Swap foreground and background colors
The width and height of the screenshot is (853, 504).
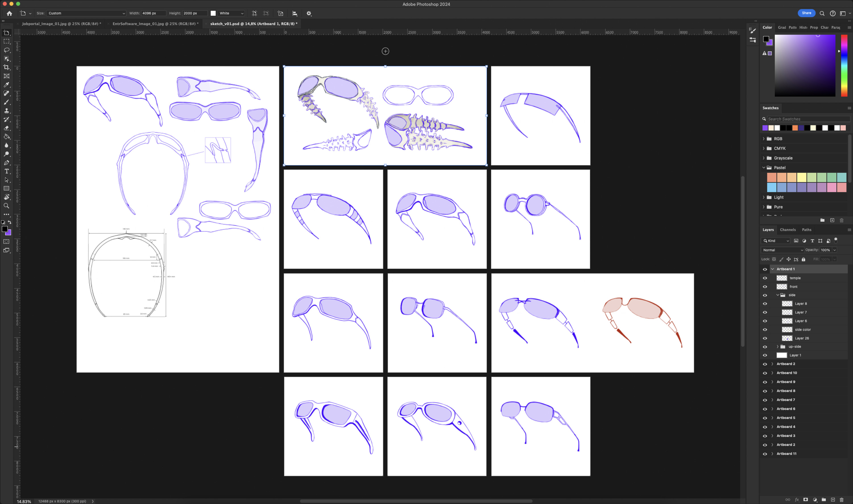pos(10,222)
